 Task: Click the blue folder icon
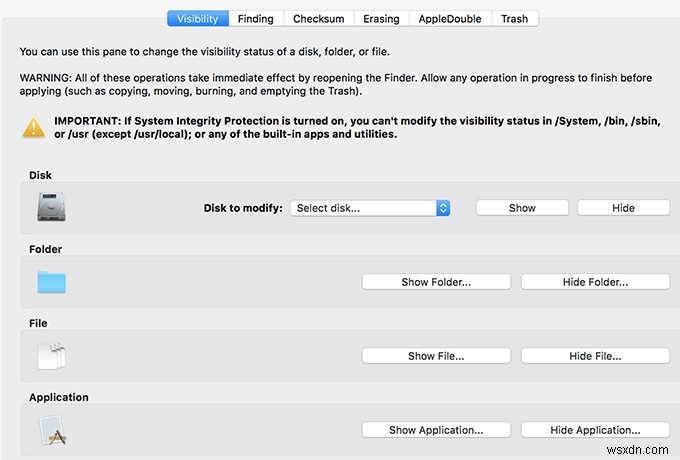coord(51,281)
